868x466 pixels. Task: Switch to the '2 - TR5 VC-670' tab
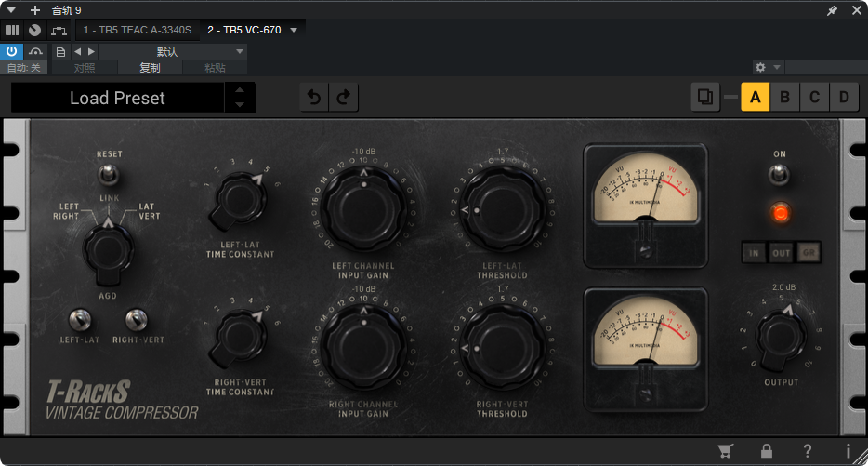(x=244, y=30)
